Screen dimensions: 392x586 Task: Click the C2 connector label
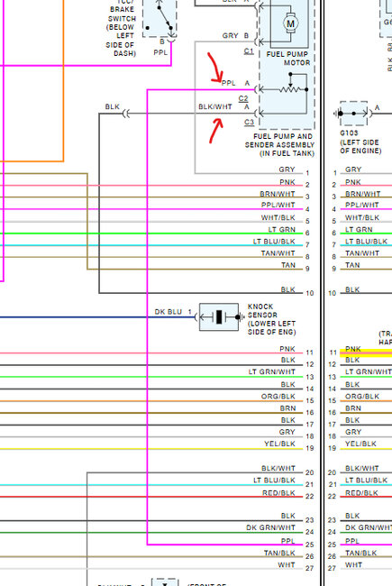(x=243, y=98)
